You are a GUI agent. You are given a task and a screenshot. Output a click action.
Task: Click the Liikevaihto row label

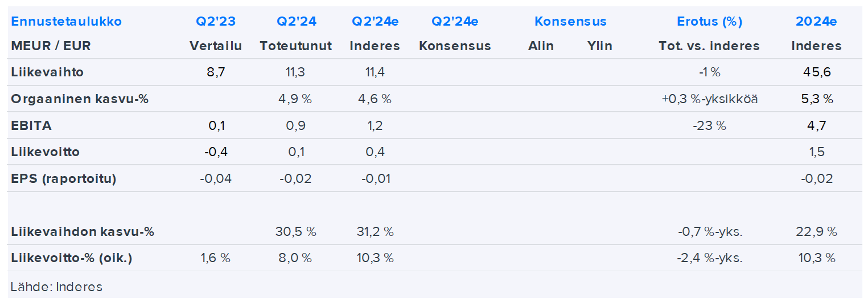coord(47,72)
